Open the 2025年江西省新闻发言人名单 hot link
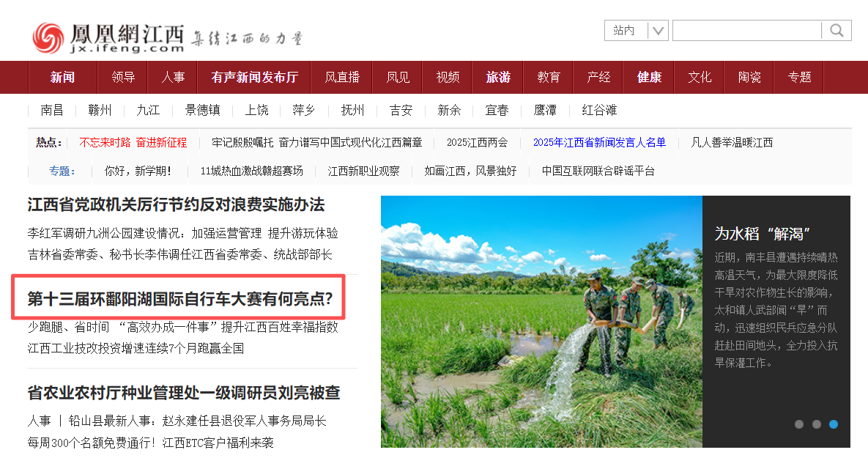Image resolution: width=868 pixels, height=469 pixels. (599, 142)
